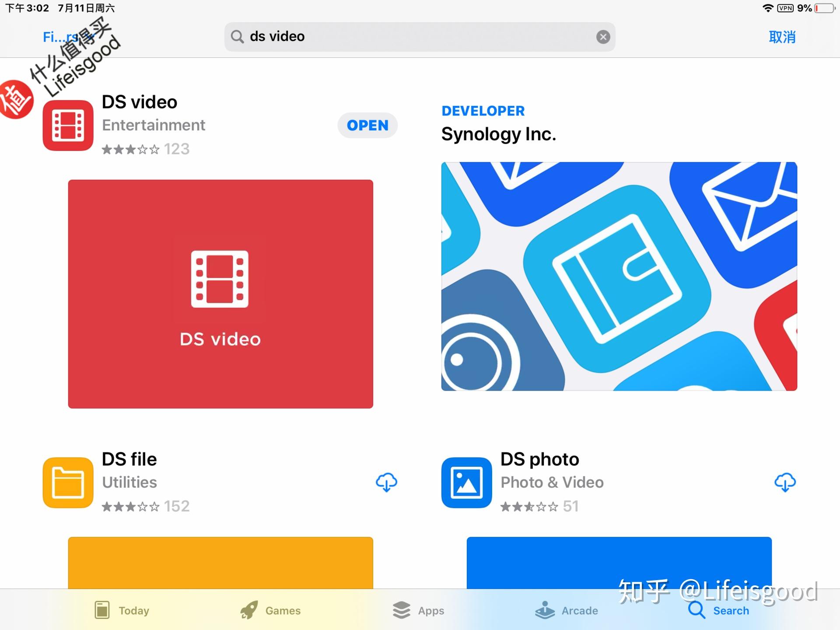Tap the DS file app icon

68,483
